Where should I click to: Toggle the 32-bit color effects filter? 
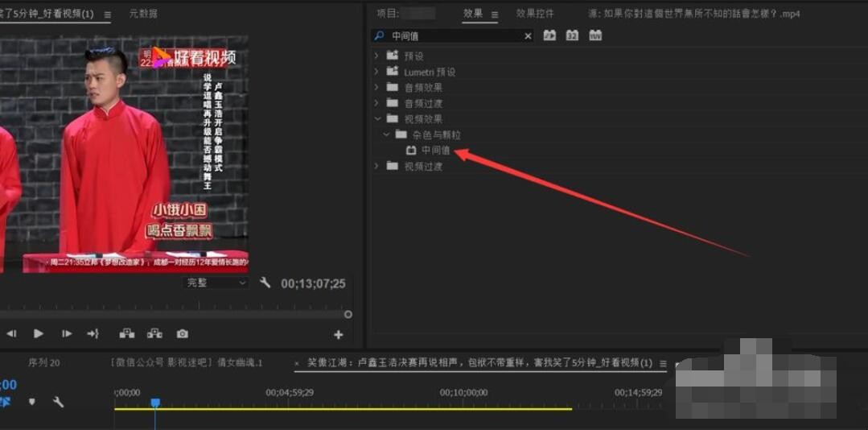click(572, 35)
